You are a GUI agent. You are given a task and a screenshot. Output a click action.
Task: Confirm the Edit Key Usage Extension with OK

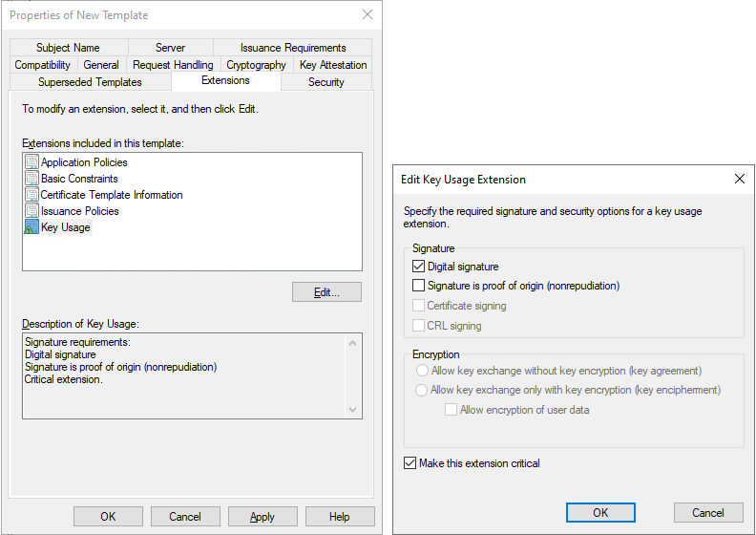600,513
